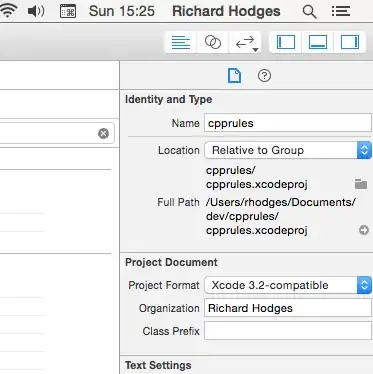Edit the Name field containing cpprules
The image size is (373, 374).
[288, 123]
